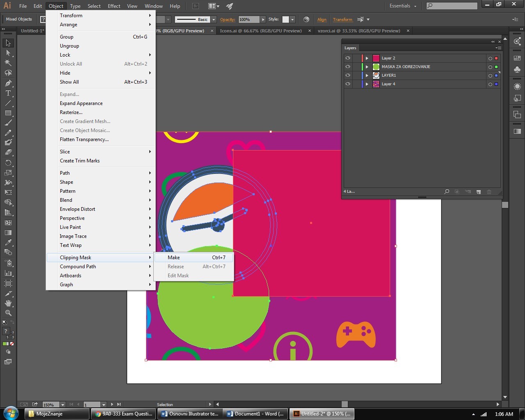Hide Layer 2 using eye icon
Viewport: 525px width, 420px height.
click(x=348, y=58)
